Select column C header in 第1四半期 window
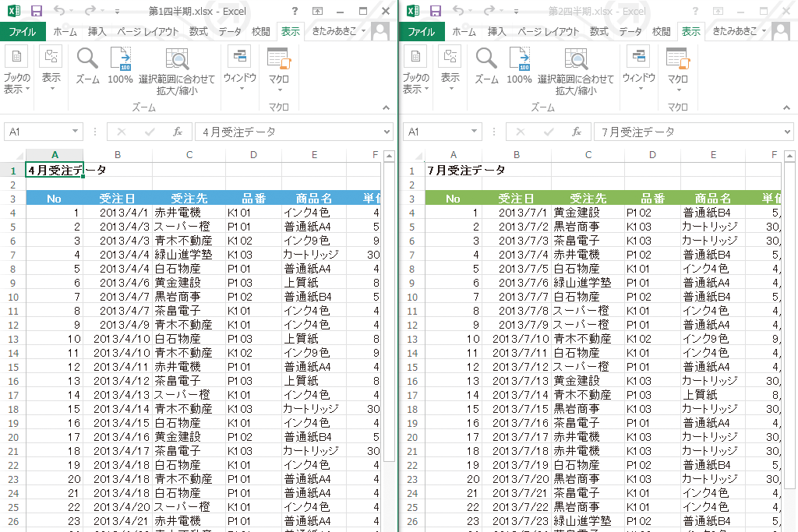 tap(189, 155)
